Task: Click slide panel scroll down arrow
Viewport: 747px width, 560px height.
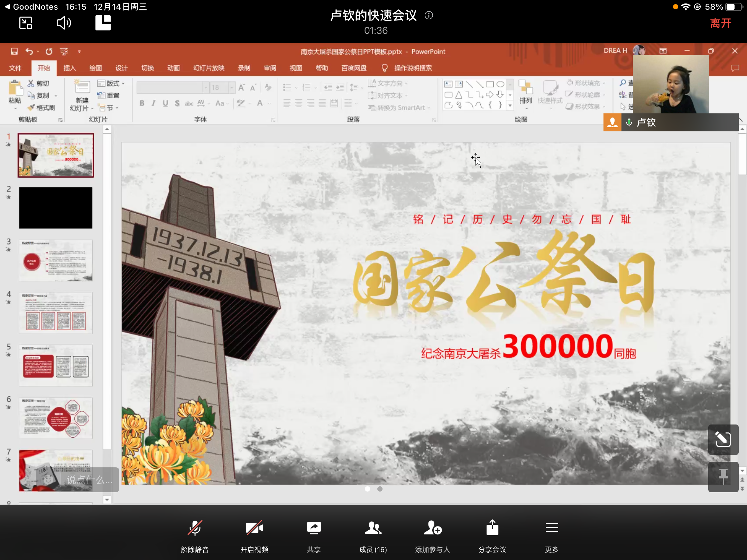Action: (x=107, y=500)
